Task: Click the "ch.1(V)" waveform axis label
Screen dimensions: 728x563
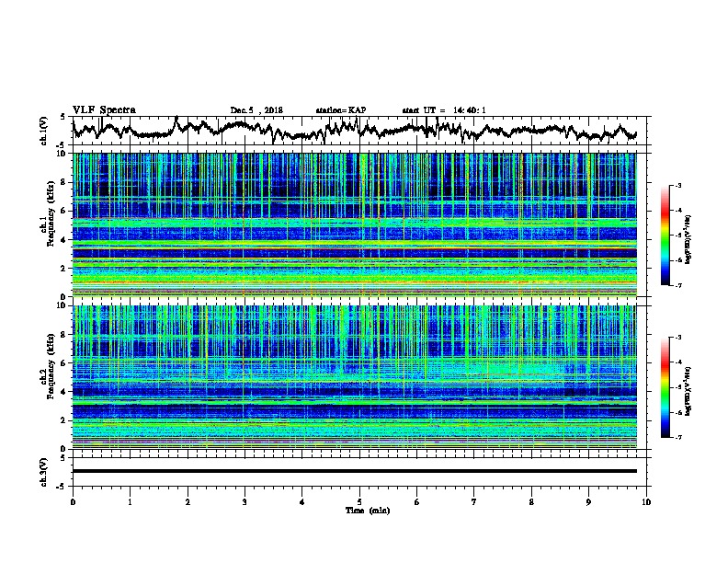Action: click(44, 131)
